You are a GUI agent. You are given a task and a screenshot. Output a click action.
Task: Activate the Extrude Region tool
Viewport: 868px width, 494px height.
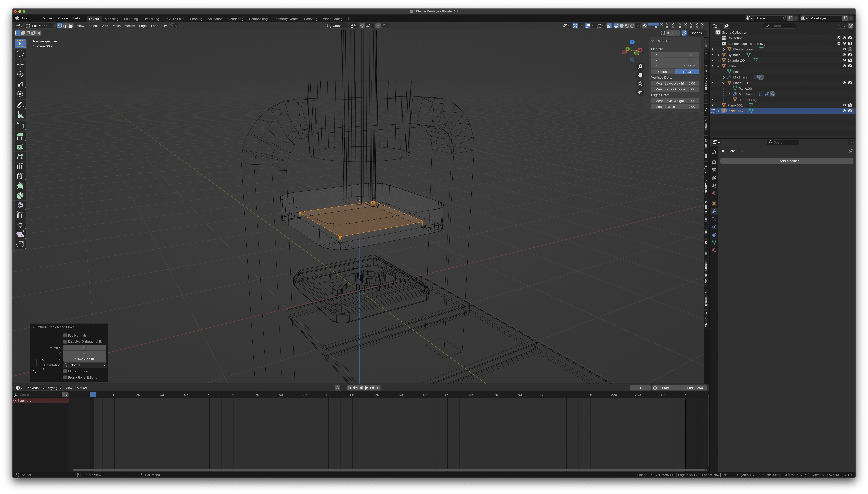coord(20,137)
